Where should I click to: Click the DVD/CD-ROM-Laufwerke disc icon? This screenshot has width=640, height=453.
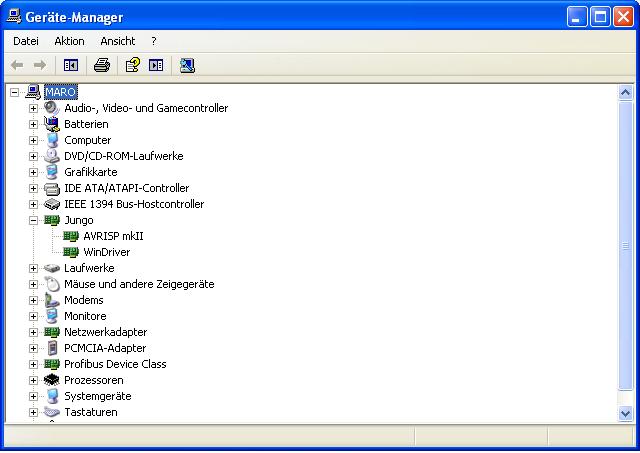coord(52,156)
